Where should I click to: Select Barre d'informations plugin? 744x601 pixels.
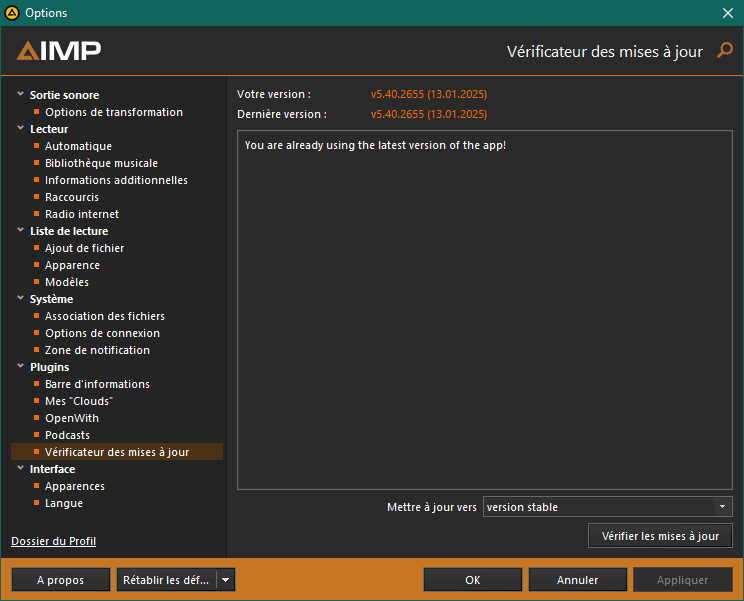(97, 384)
